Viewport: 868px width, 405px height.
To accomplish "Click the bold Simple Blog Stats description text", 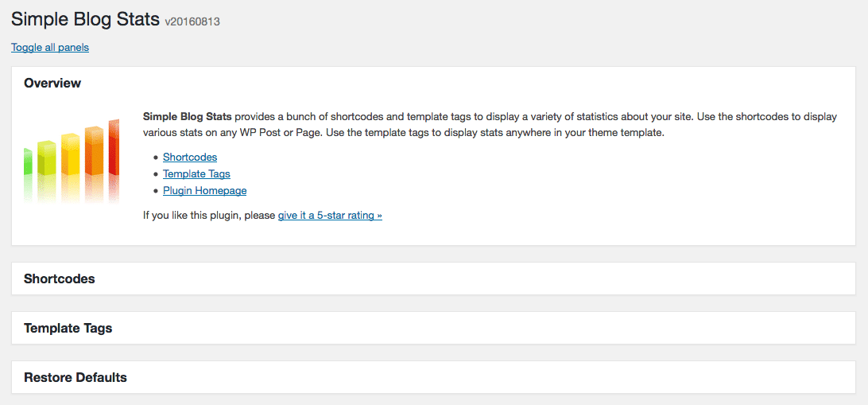I will pos(187,117).
